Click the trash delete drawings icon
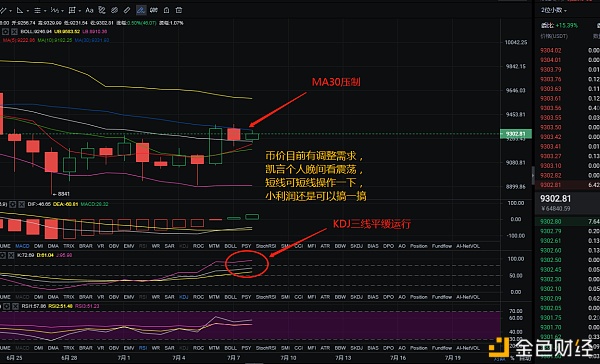This screenshot has width=600, height=364. [179, 10]
